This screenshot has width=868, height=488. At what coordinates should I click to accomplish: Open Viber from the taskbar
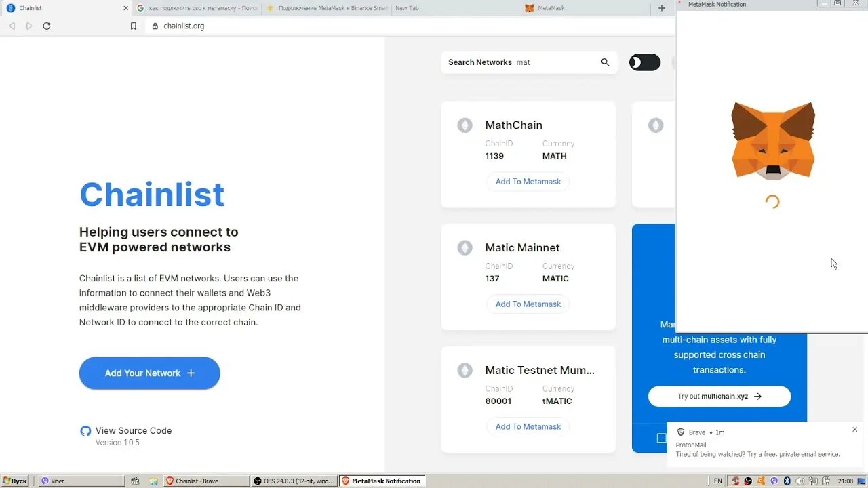81,481
